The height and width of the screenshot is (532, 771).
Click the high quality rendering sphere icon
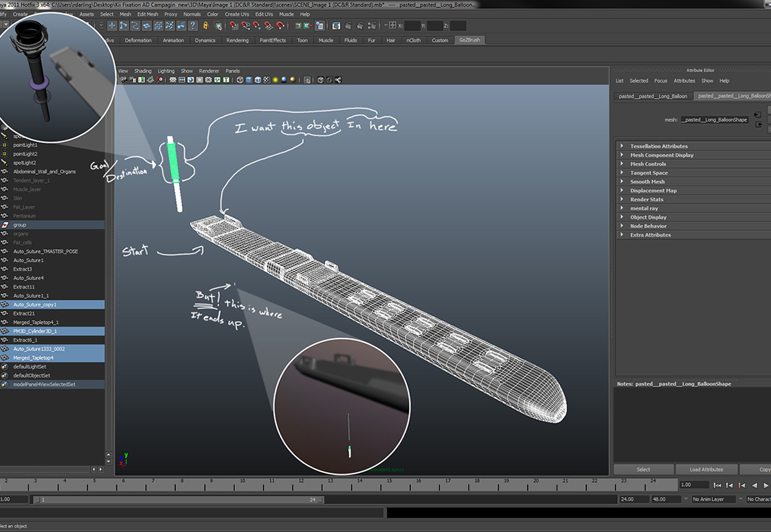pyautogui.click(x=292, y=80)
